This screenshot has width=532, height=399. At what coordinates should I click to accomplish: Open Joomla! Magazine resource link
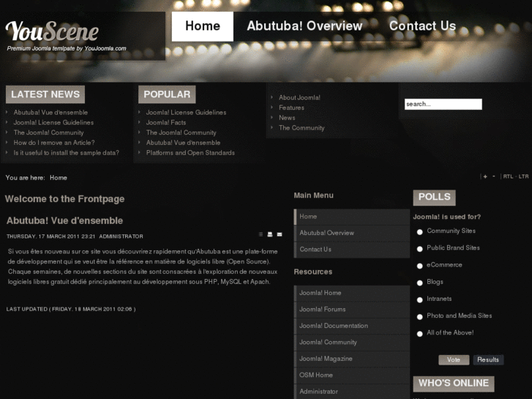coord(352,359)
